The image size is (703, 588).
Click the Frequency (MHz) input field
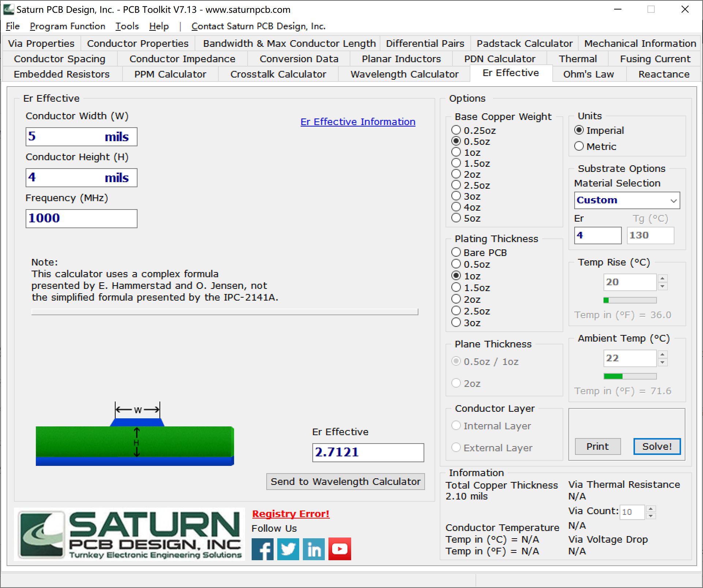point(81,218)
